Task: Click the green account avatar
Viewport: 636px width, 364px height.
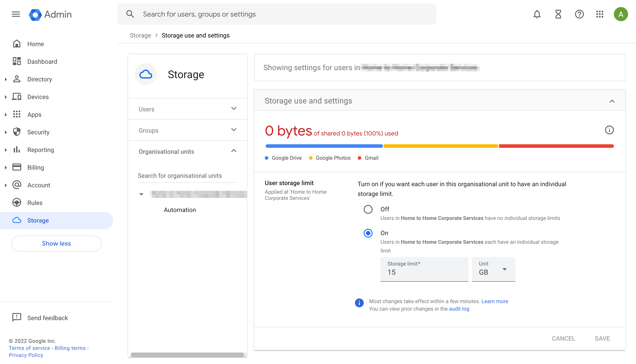Action: tap(621, 14)
